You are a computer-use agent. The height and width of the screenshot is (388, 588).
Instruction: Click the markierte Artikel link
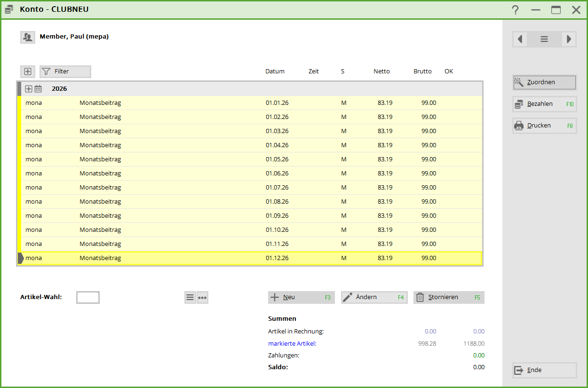[x=292, y=344]
